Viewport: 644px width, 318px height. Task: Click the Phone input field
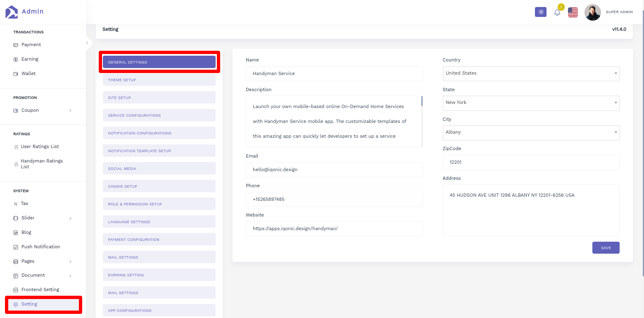[x=334, y=199]
